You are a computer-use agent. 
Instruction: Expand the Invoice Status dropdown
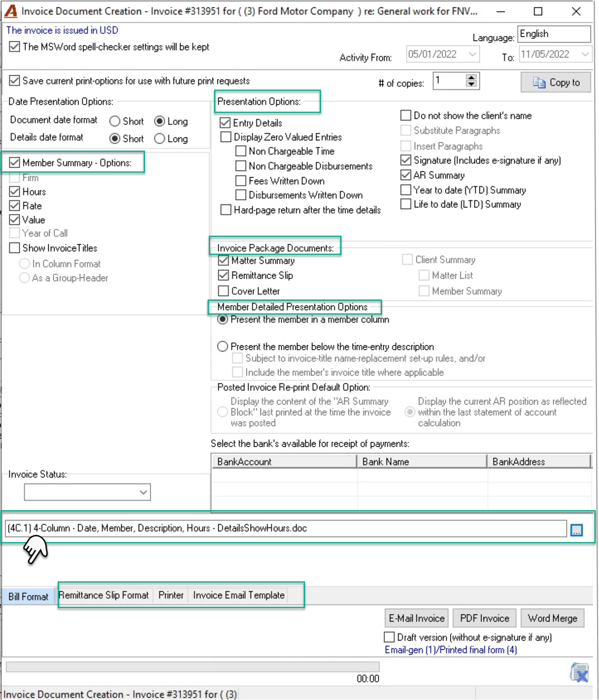tap(143, 492)
